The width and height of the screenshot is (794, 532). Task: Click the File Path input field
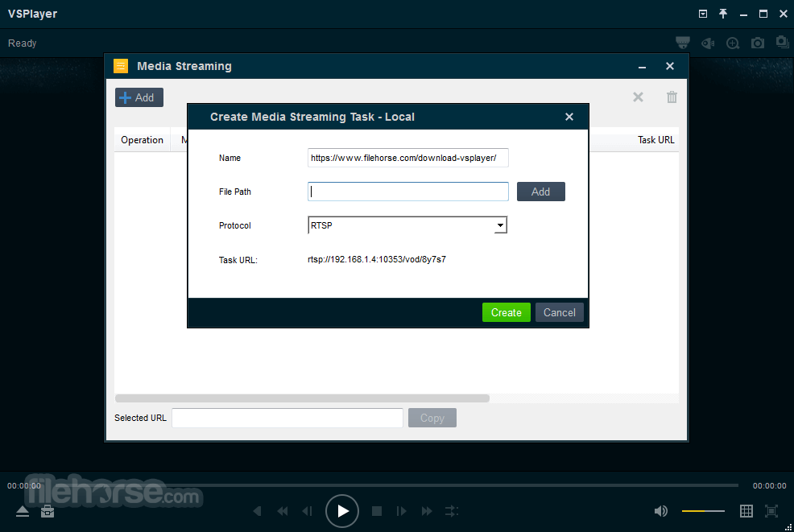click(x=408, y=192)
